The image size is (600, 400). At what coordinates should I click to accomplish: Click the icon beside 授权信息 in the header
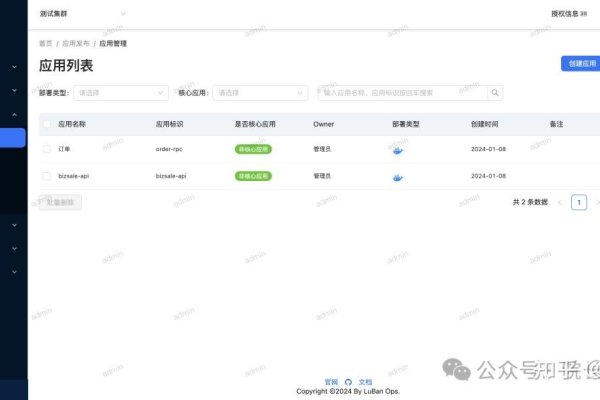[584, 14]
